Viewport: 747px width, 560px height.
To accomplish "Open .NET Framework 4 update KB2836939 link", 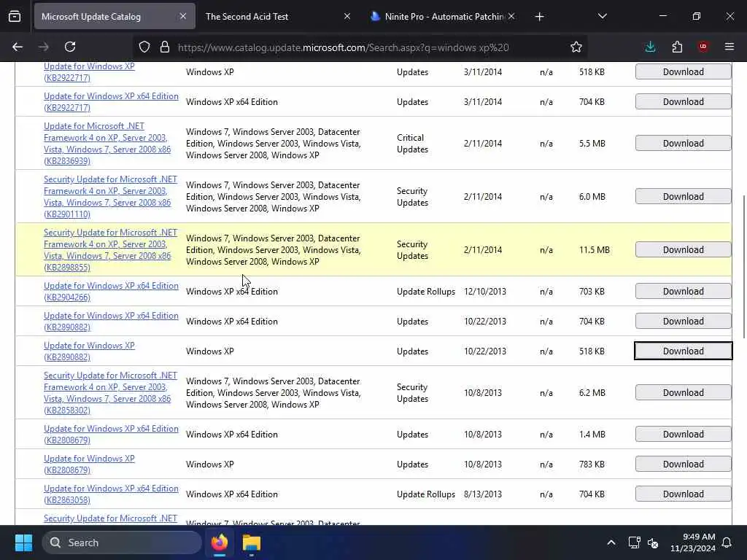I will click(x=107, y=144).
